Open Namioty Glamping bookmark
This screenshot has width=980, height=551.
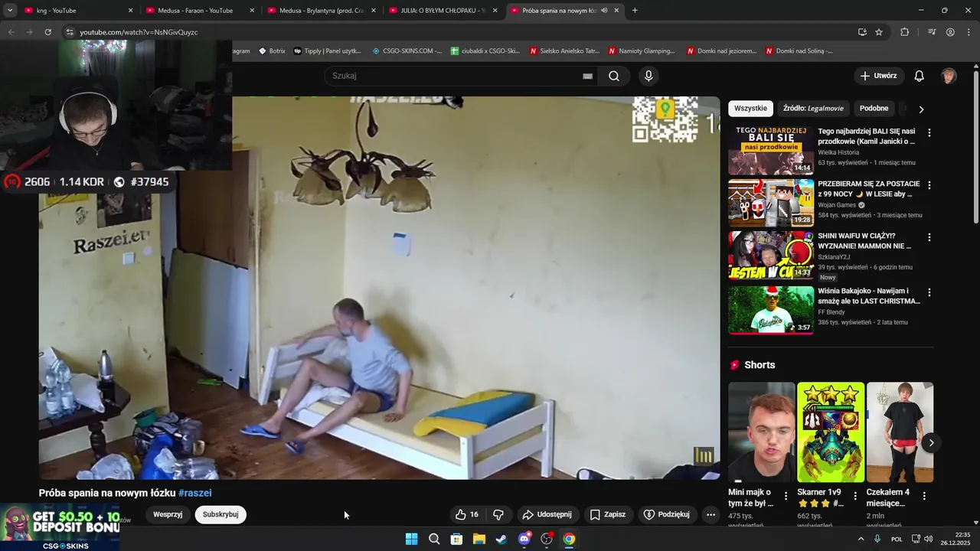pos(642,51)
